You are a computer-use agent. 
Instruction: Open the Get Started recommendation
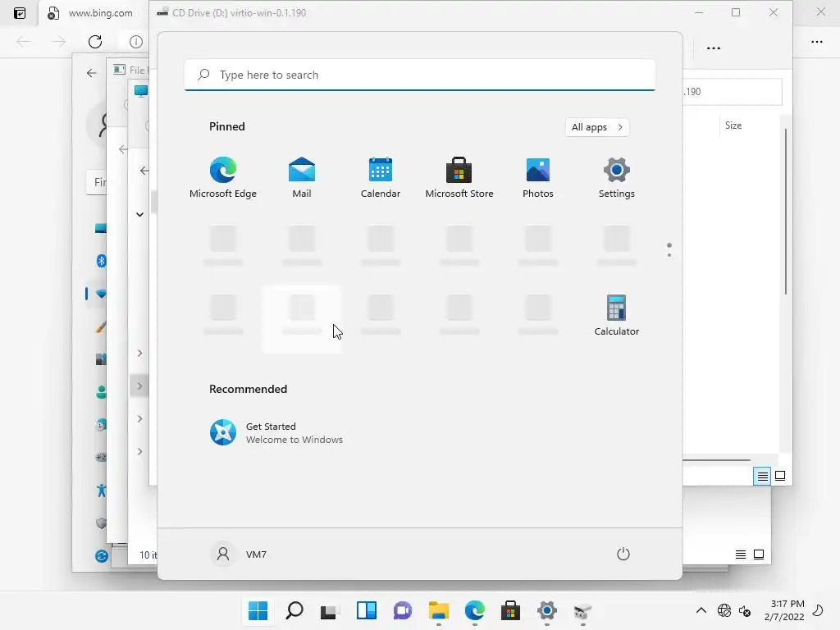(276, 433)
